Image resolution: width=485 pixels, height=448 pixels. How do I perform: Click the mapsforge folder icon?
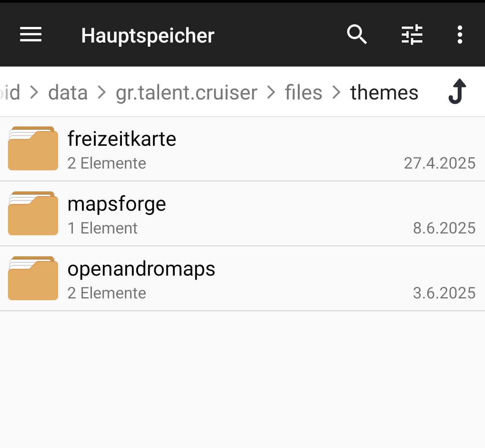[x=33, y=213]
